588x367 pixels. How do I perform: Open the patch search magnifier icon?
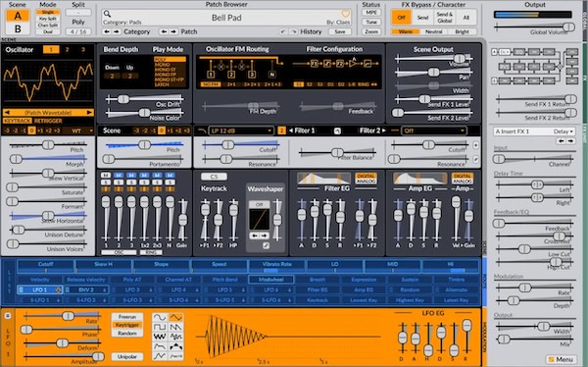click(107, 14)
